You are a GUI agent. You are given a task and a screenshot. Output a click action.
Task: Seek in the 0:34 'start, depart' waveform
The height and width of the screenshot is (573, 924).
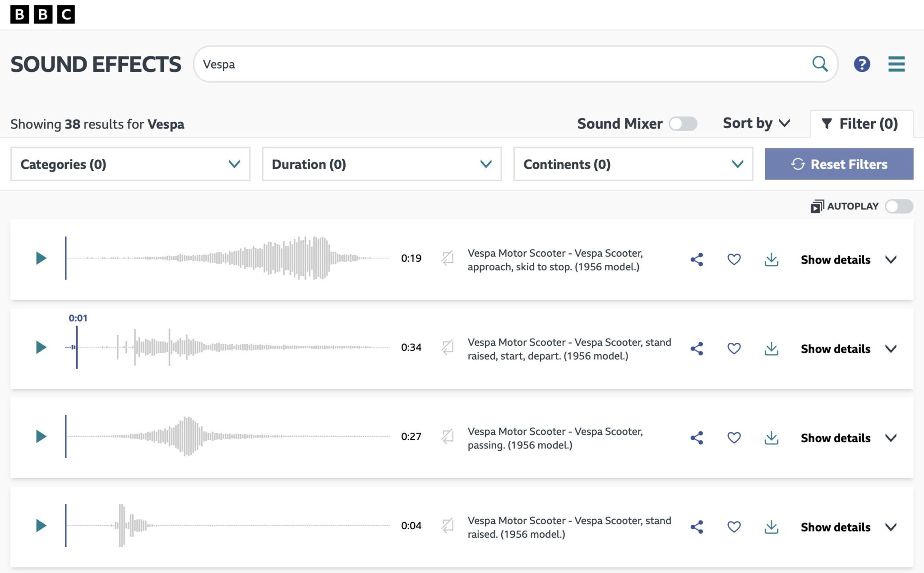point(228,347)
